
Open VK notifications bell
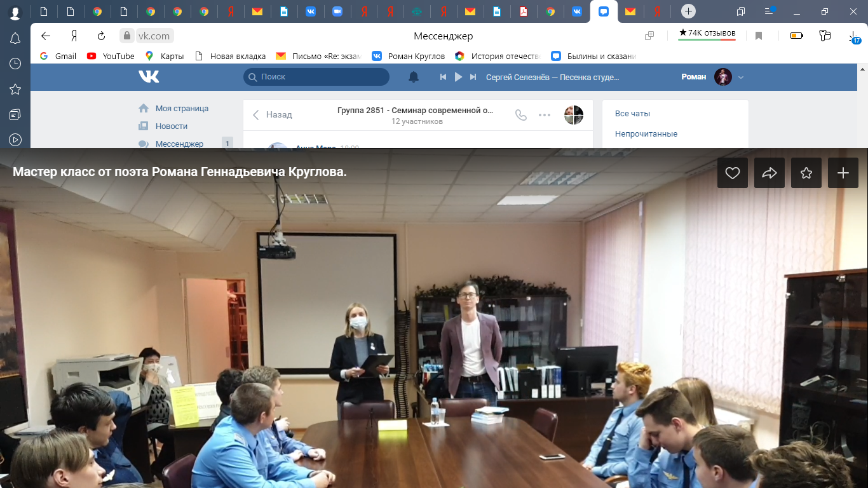(414, 77)
